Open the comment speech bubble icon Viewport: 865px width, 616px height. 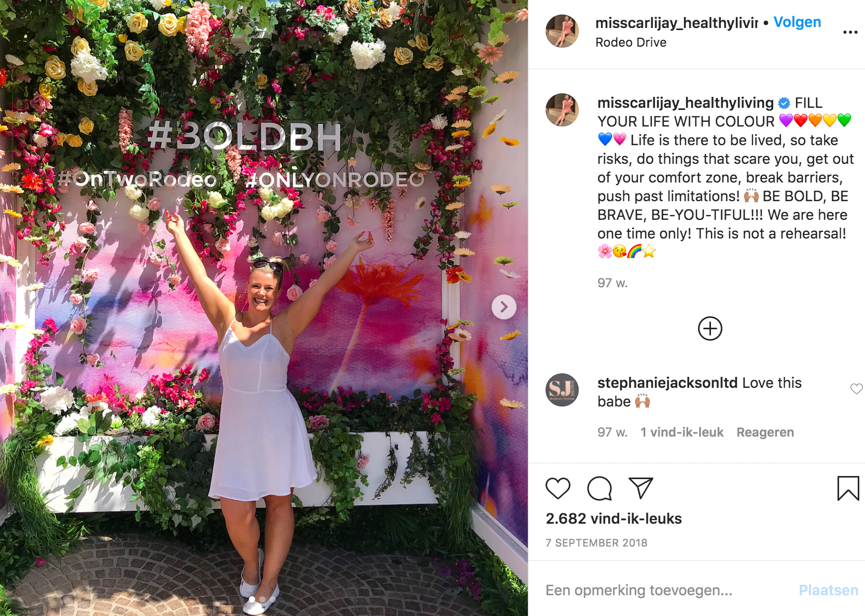(x=599, y=488)
